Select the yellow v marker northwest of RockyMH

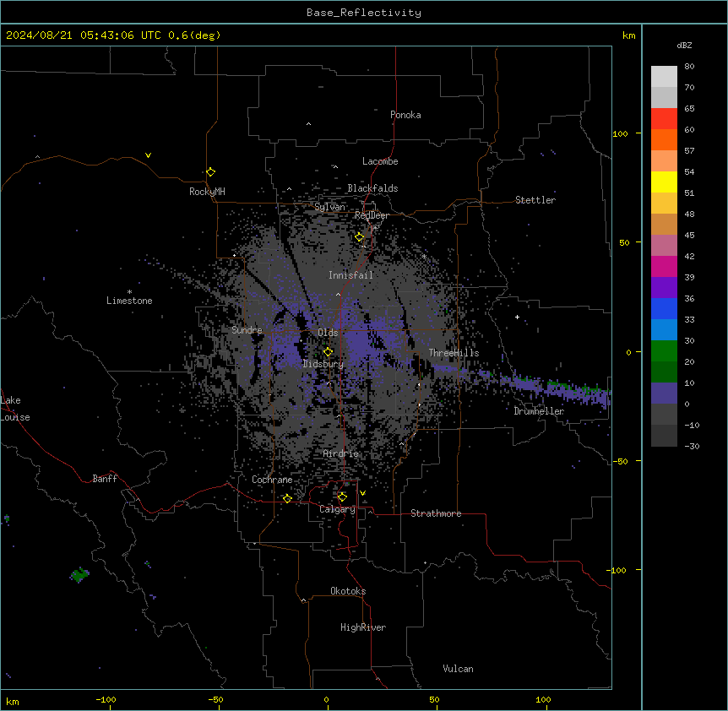[x=148, y=155]
